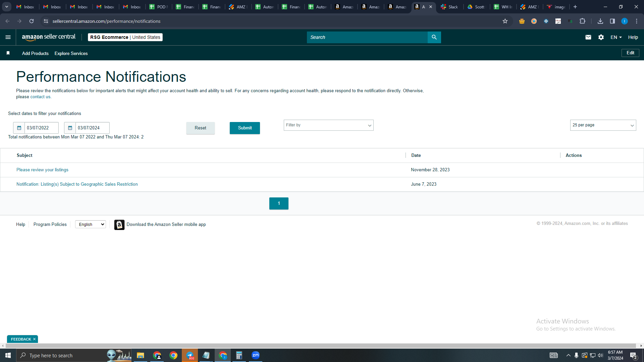Click the Help link in header

633,37
